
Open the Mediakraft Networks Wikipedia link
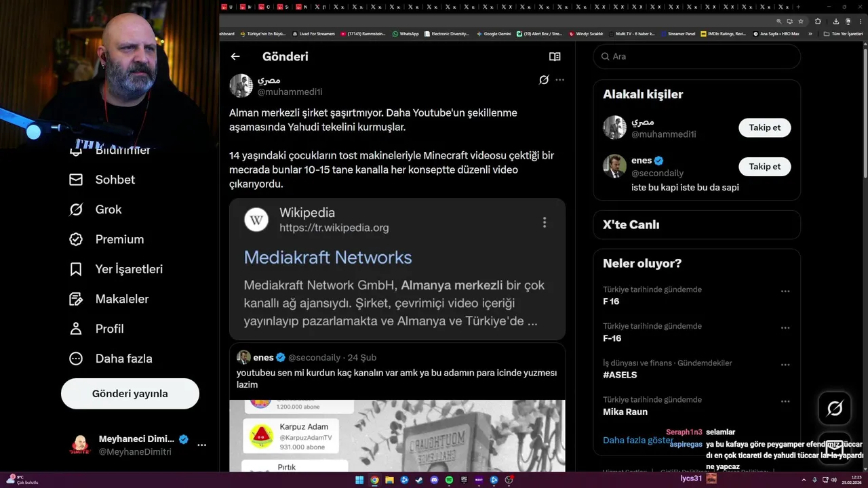tap(328, 258)
